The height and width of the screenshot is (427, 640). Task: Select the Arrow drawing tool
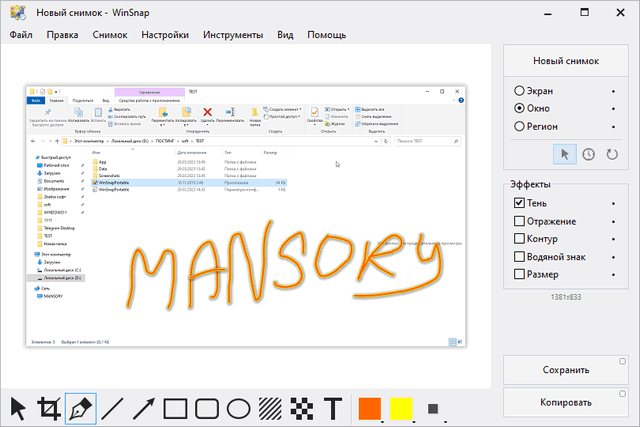144,408
